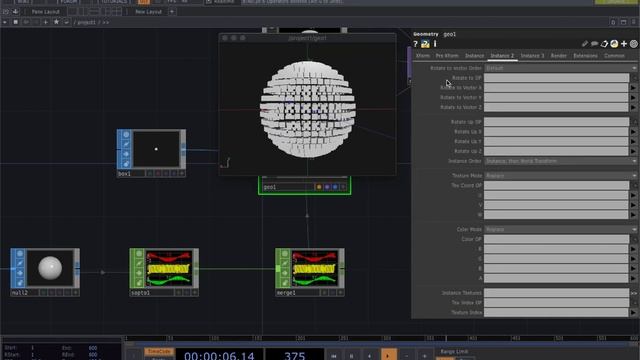The width and height of the screenshot is (640, 360).
Task: Toggle the rightmost flag on box1 node
Action: pos(182,173)
